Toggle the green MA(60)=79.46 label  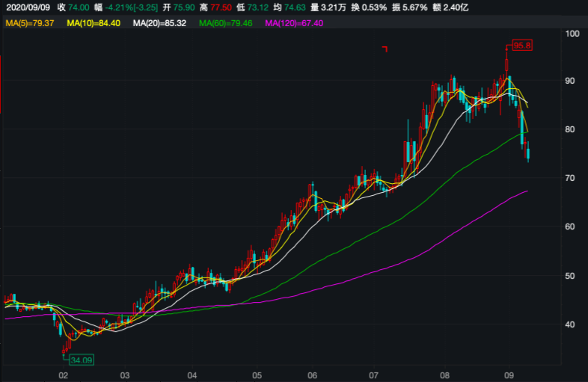[x=227, y=24]
